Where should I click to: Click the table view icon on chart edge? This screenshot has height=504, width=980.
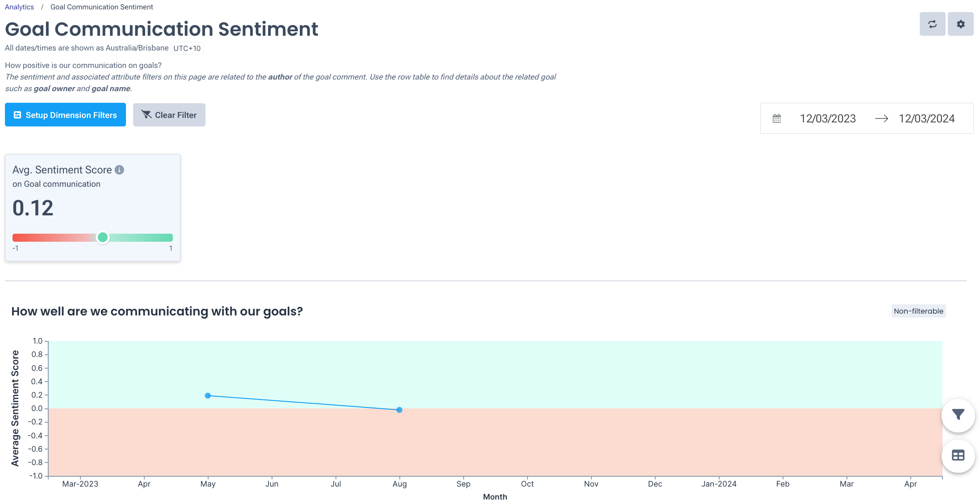point(958,456)
